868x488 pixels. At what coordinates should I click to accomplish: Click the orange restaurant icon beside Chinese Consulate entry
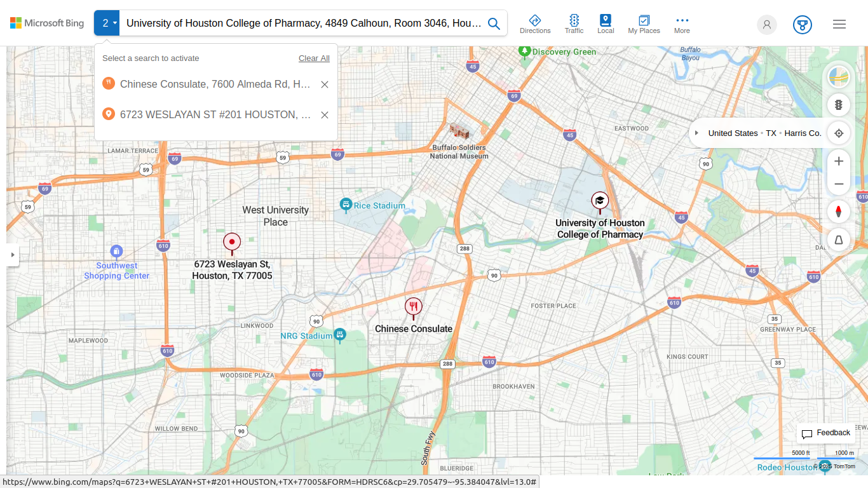[108, 83]
